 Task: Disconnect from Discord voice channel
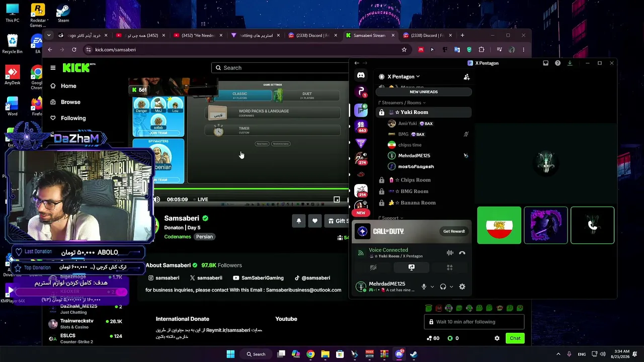pos(462,253)
